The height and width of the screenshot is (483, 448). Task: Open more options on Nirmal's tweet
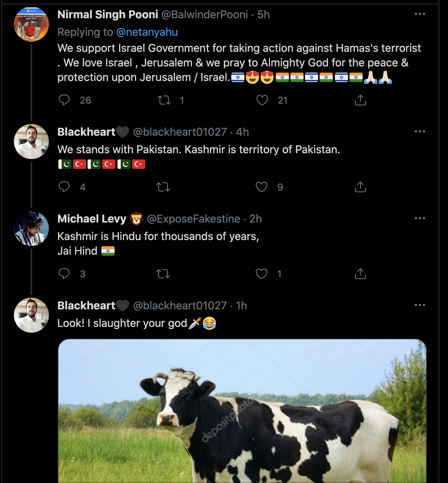pos(420,14)
